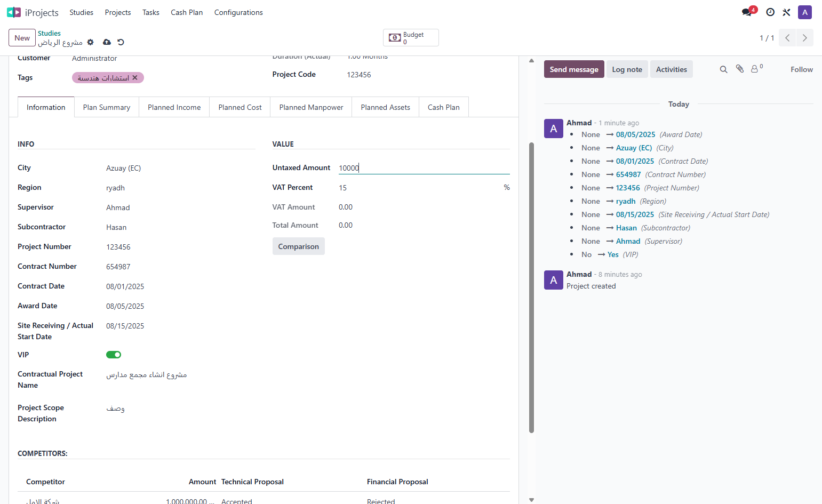
Task: Open the Budget stat button
Action: (411, 38)
